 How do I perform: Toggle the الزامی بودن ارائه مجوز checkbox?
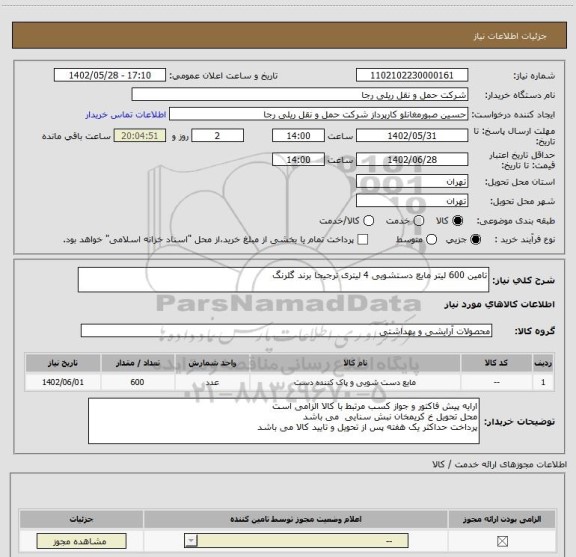(x=502, y=541)
